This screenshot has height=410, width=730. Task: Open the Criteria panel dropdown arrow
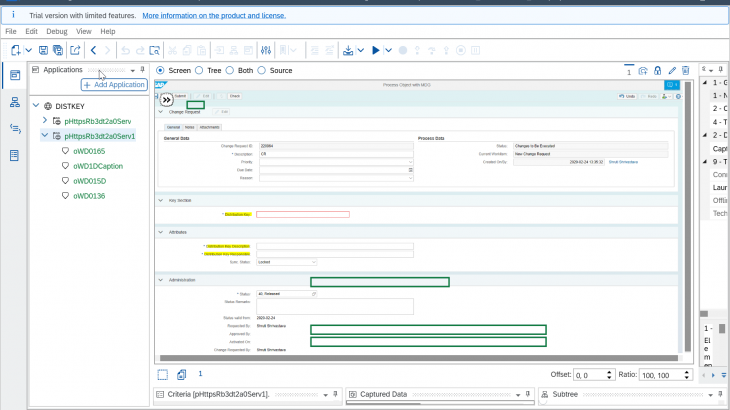[x=325, y=395]
